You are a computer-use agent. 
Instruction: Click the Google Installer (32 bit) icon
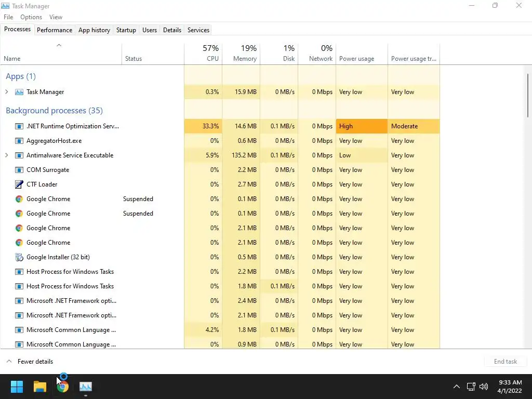click(x=19, y=257)
